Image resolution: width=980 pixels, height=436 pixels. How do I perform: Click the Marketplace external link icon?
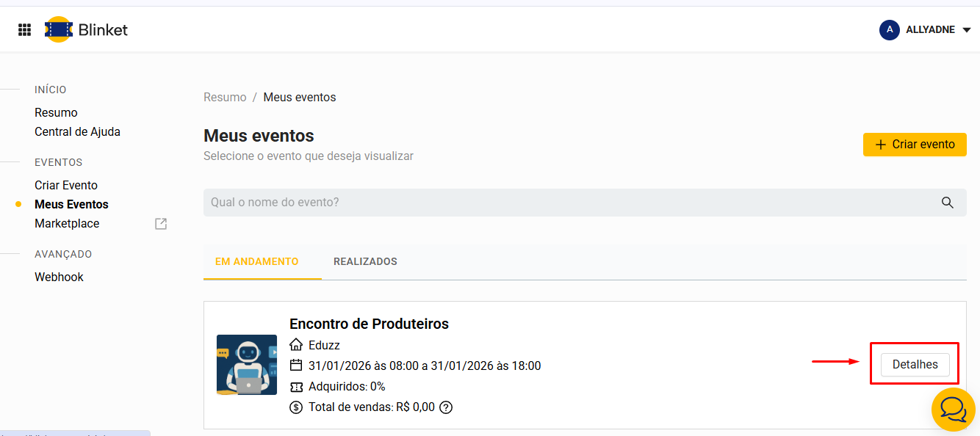coord(161,224)
